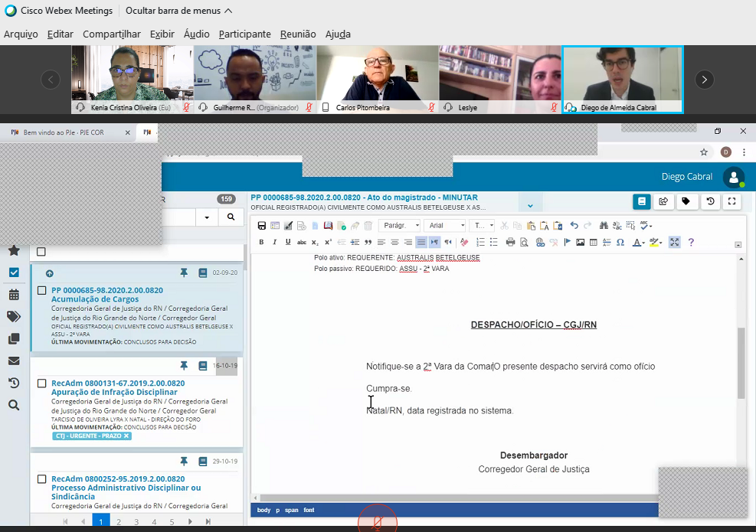Open the Arial font dropdown
This screenshot has width=756, height=532.
pos(446,226)
